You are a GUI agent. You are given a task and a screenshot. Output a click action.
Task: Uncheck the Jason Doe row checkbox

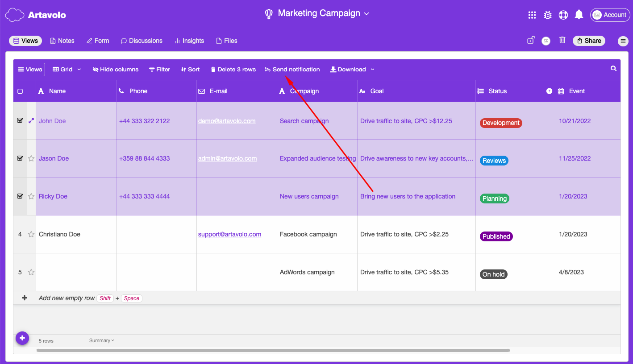tap(20, 158)
